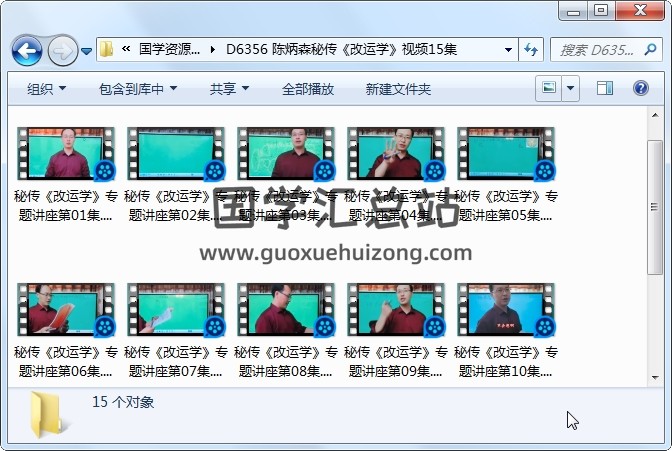This screenshot has width=672, height=451.
Task: Click the 全部播放 button
Action: [x=308, y=89]
